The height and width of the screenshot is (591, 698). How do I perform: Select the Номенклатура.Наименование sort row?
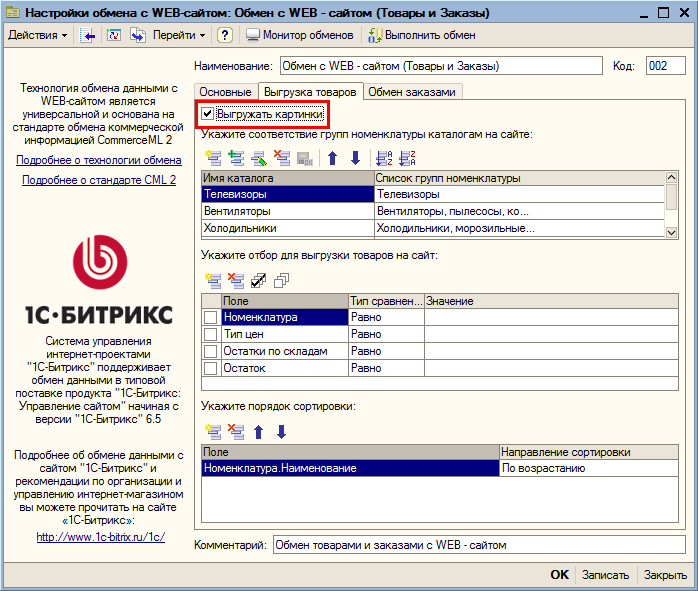(x=350, y=468)
